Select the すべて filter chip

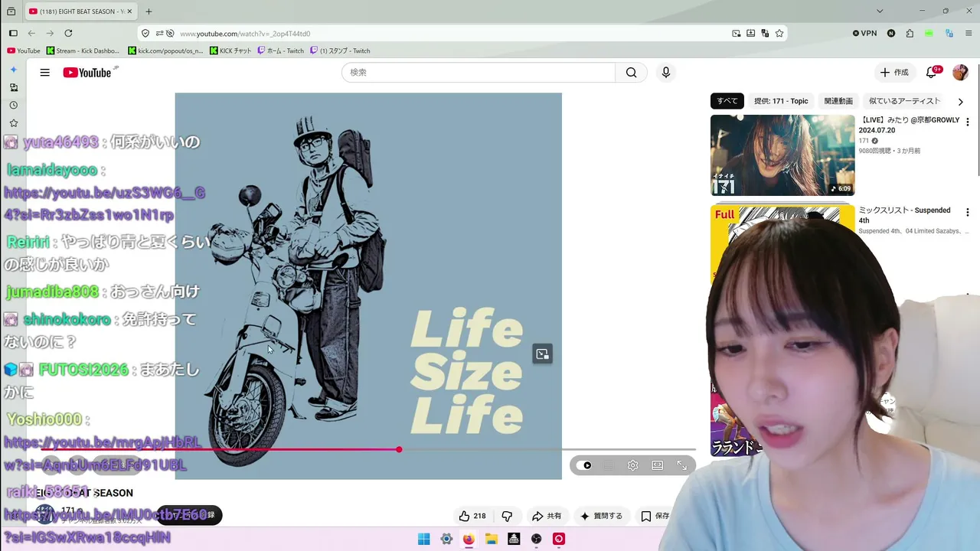point(727,101)
